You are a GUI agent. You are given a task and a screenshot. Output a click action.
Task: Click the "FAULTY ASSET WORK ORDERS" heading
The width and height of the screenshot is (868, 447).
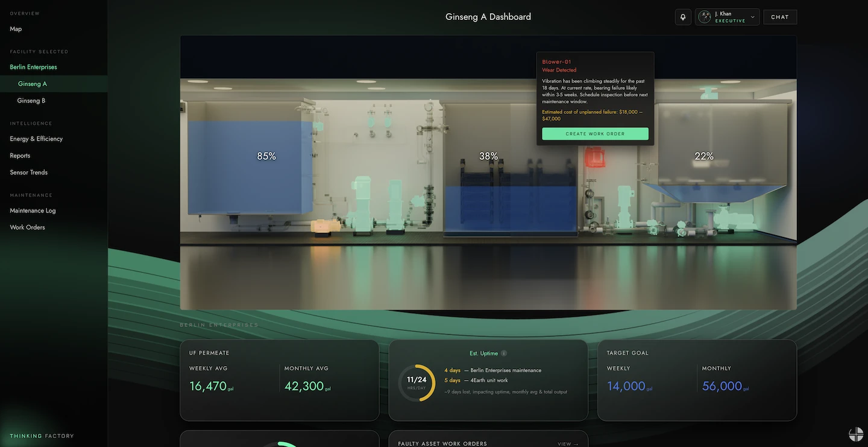point(442,444)
